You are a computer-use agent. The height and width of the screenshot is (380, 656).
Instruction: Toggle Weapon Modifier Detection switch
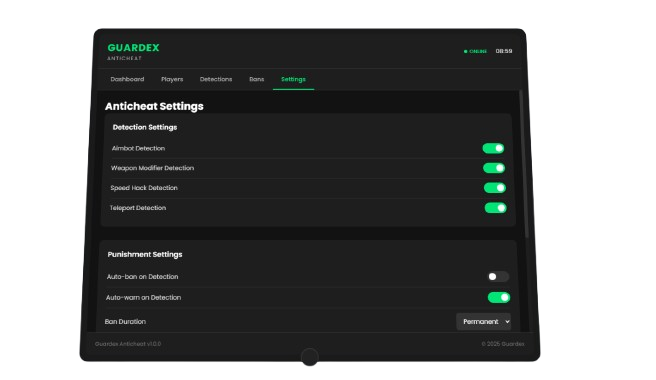click(494, 168)
